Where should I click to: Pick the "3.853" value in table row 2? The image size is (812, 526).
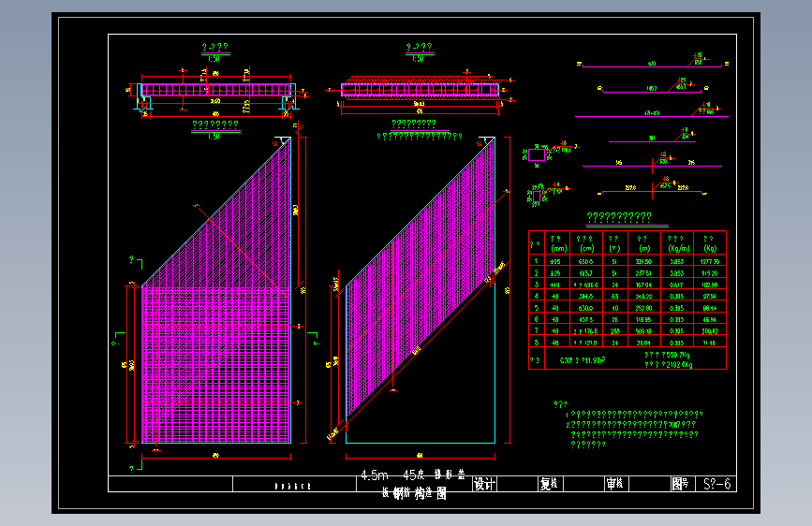point(677,273)
